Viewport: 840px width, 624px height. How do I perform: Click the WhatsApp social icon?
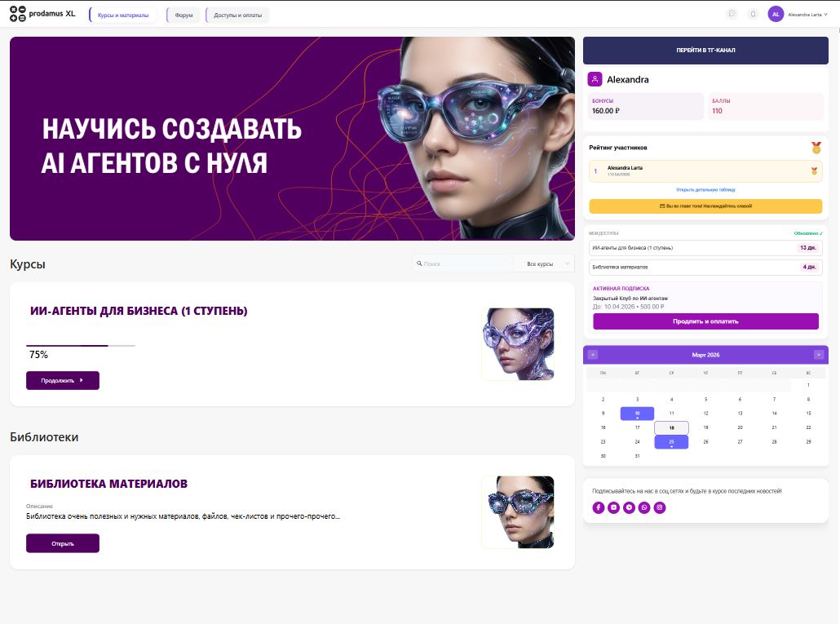tap(644, 507)
